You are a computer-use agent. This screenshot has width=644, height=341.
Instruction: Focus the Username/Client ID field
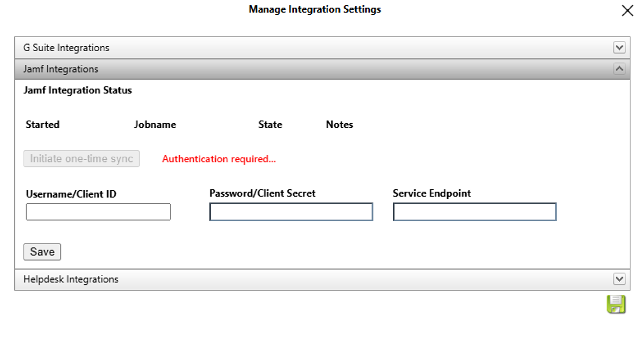tap(98, 212)
